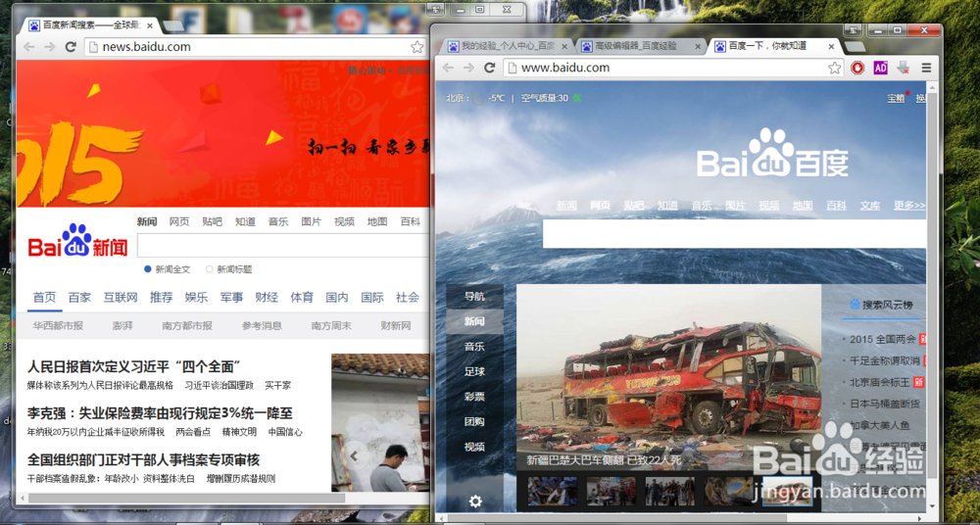The width and height of the screenshot is (980, 525).
Task: Click the Baidu news search input field
Action: (x=283, y=246)
